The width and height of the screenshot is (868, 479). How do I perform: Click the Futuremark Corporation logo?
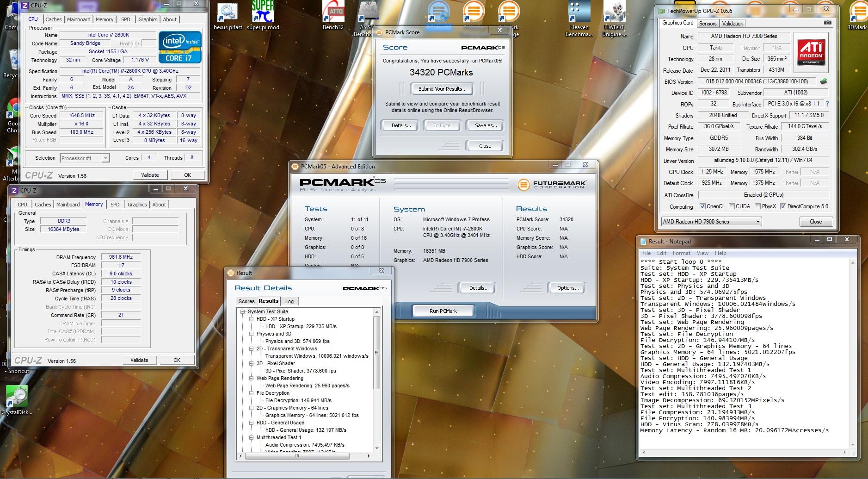[x=552, y=184]
